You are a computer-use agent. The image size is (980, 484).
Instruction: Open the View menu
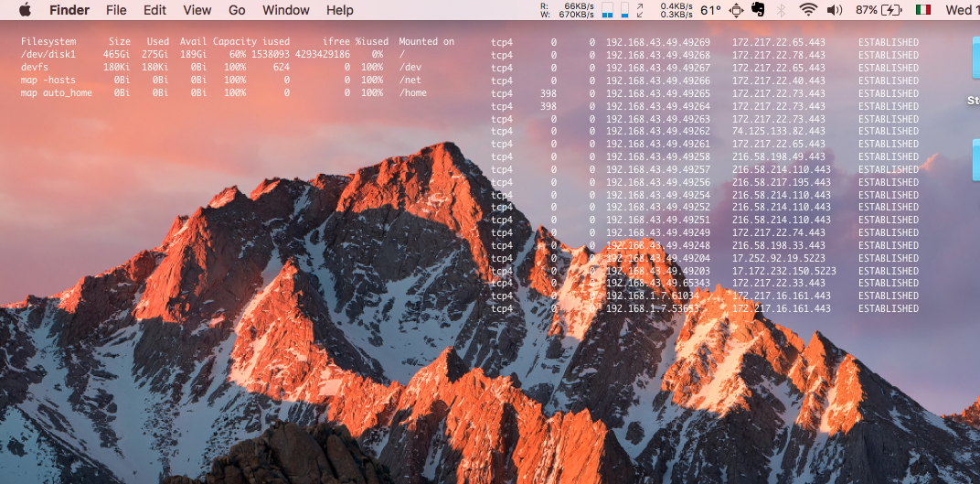pyautogui.click(x=197, y=10)
